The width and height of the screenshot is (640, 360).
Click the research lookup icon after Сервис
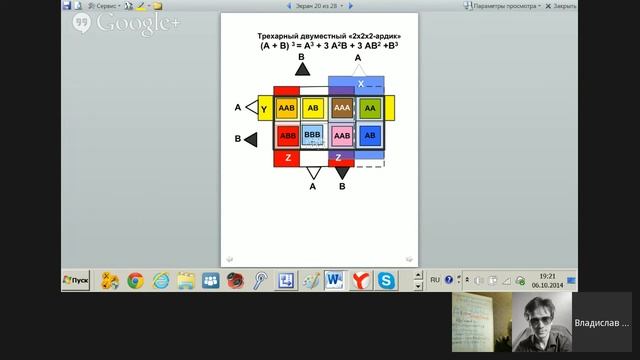[x=129, y=6]
